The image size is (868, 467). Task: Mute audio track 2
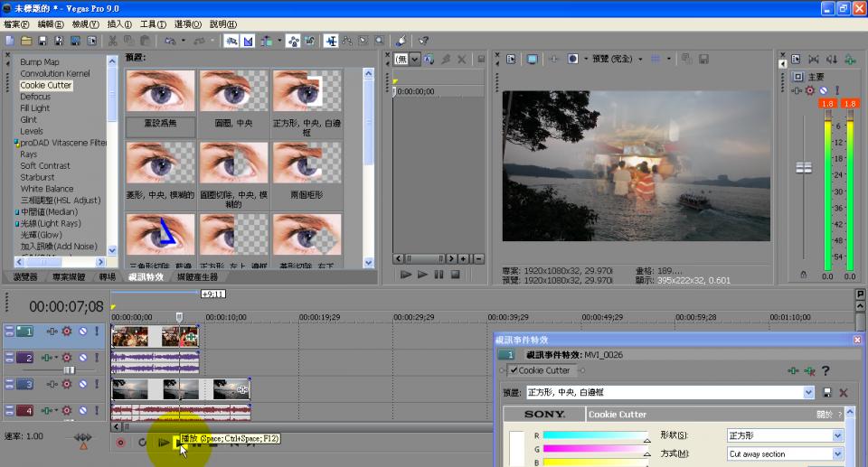click(81, 359)
